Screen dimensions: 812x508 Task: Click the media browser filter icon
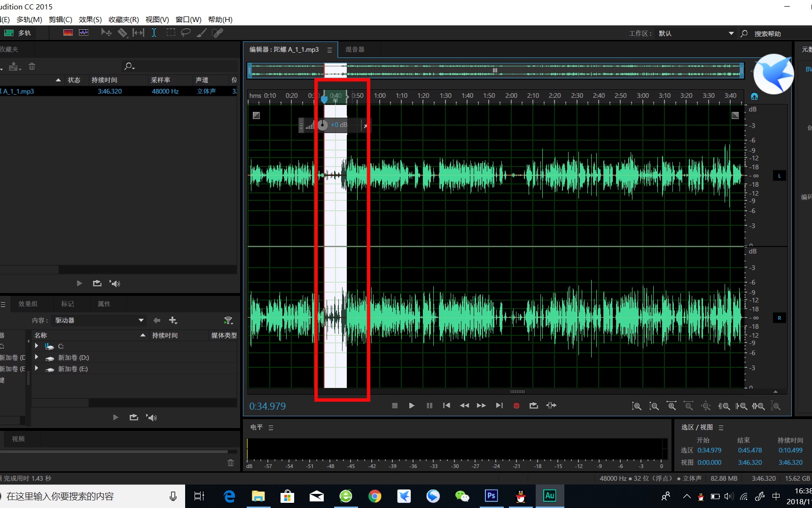coord(228,320)
